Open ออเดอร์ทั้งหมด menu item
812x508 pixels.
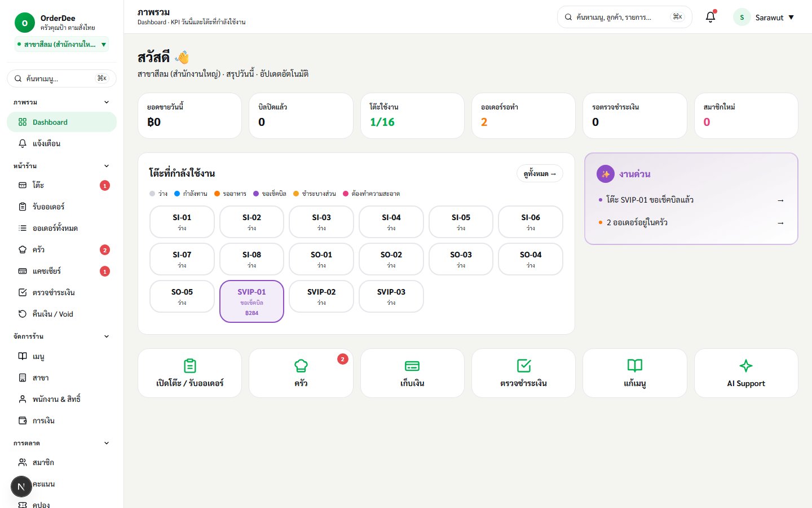61,228
